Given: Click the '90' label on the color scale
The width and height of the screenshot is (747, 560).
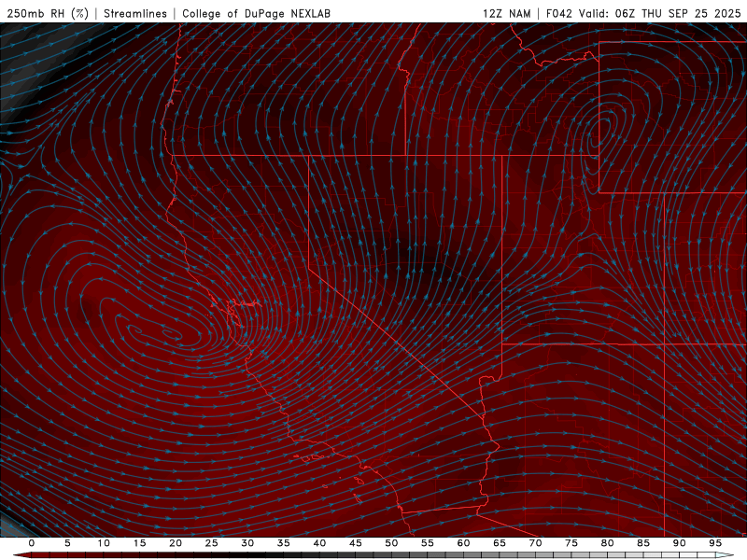Looking at the screenshot, I should point(680,543).
